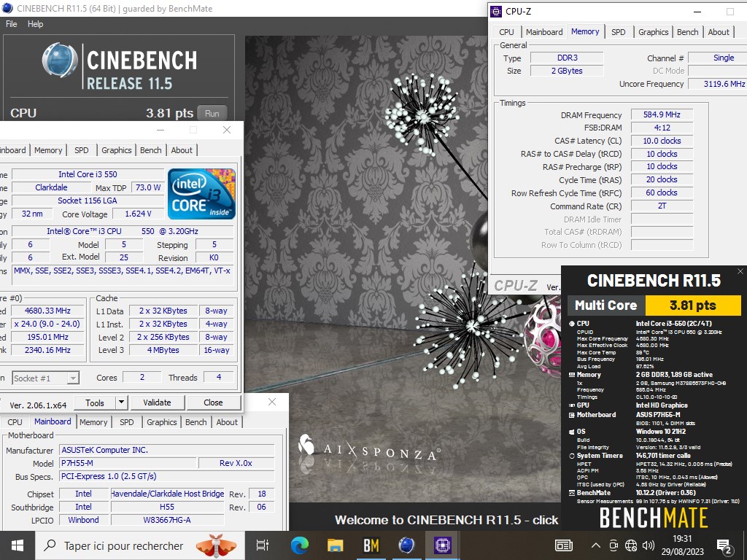Click the 3.81 pts Multi Core score
Image resolution: width=747 pixels, height=560 pixels.
[693, 306]
